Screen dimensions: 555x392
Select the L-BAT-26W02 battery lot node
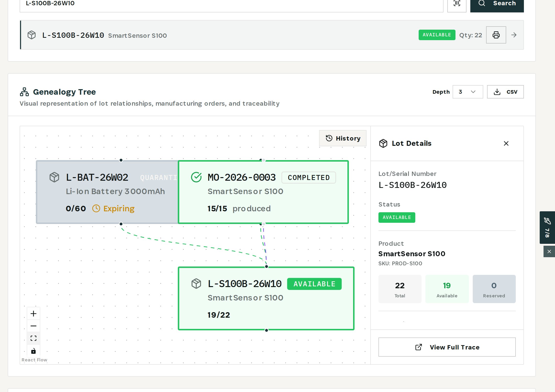(107, 192)
